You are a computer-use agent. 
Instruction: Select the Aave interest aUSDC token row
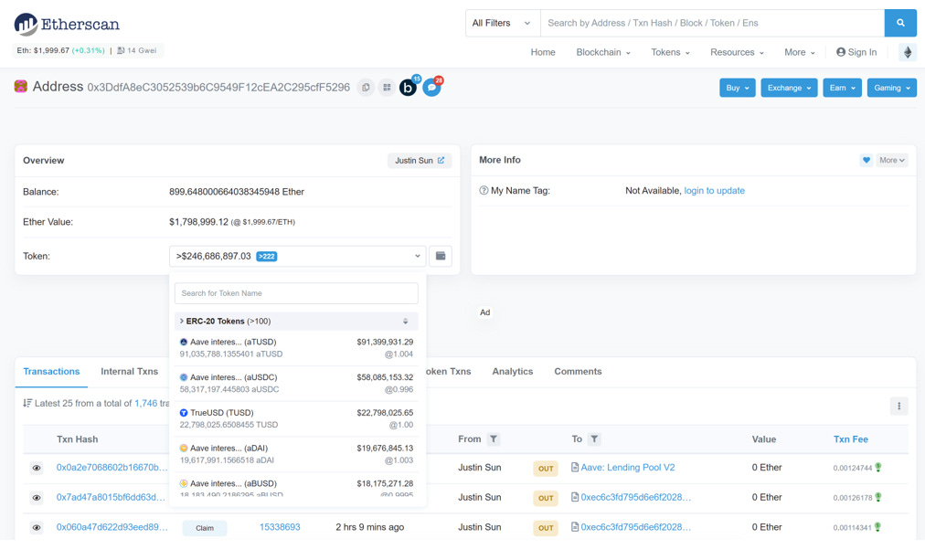[296, 383]
